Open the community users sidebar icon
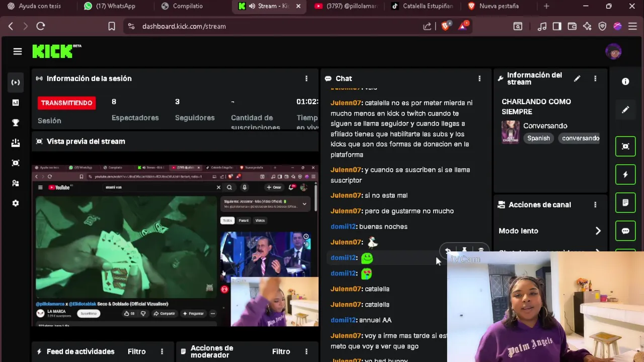Image resolution: width=644 pixels, height=362 pixels. click(16, 183)
